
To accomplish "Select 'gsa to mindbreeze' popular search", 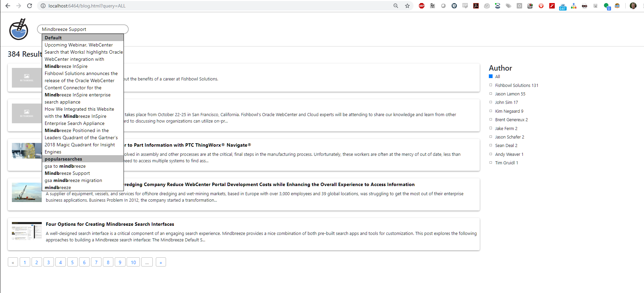I will click(x=83, y=166).
